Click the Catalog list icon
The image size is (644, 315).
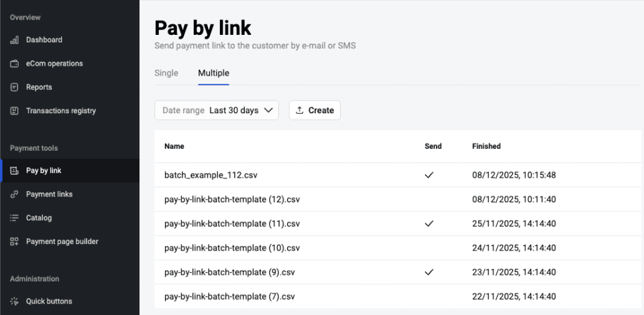pos(14,218)
